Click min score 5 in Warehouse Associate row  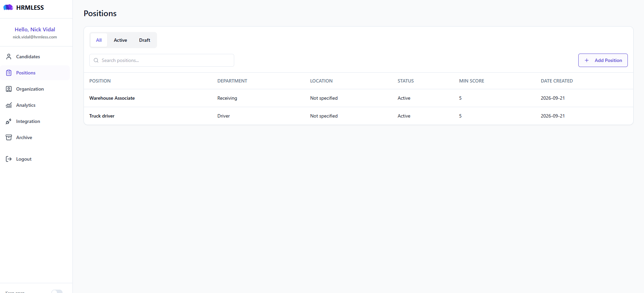460,98
